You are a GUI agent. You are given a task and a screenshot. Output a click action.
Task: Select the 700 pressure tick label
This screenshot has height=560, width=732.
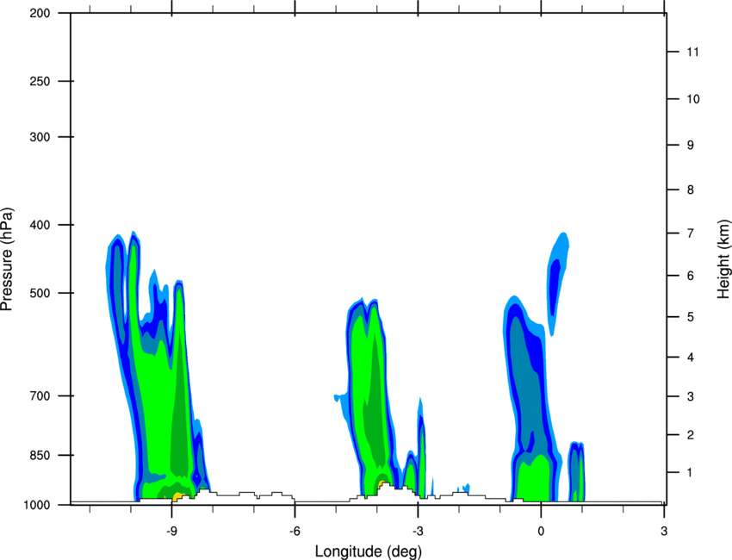(x=40, y=395)
